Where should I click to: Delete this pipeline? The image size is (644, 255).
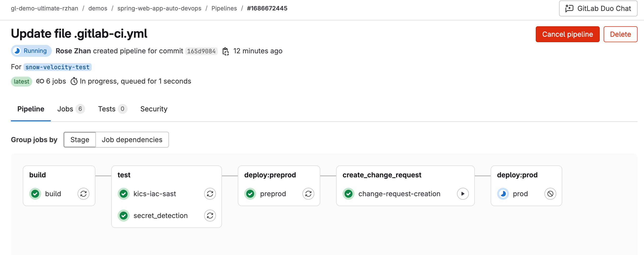pos(620,34)
